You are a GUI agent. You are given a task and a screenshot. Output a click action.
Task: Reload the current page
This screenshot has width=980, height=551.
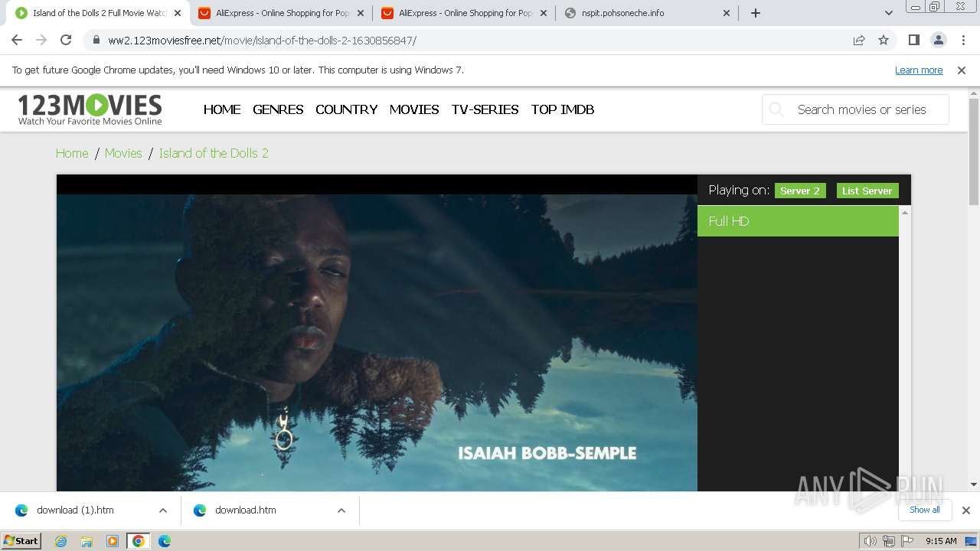[66, 40]
